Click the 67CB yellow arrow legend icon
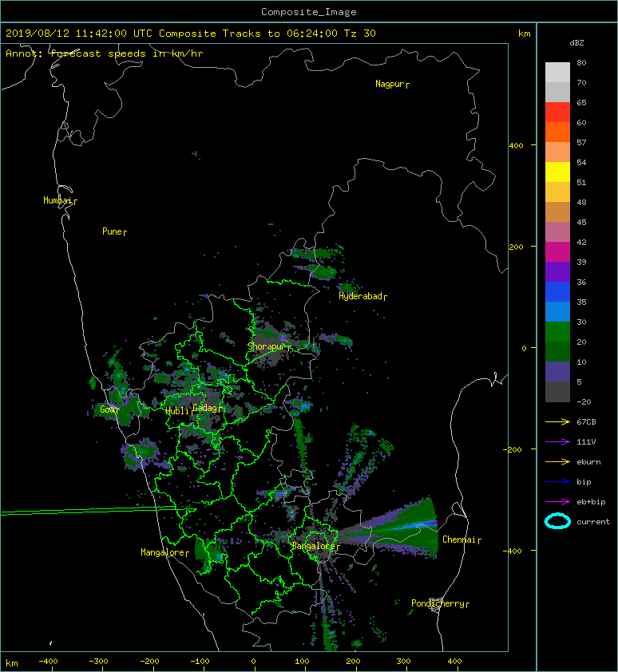This screenshot has height=672, width=618. tap(557, 422)
